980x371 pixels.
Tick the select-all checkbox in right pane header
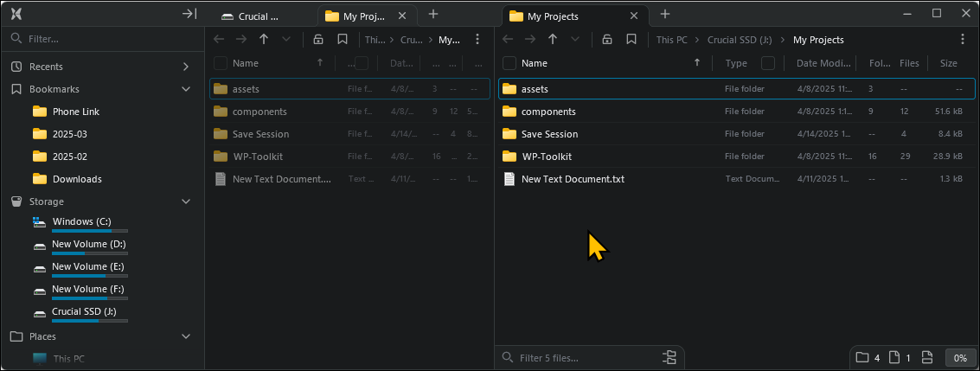pyautogui.click(x=509, y=63)
